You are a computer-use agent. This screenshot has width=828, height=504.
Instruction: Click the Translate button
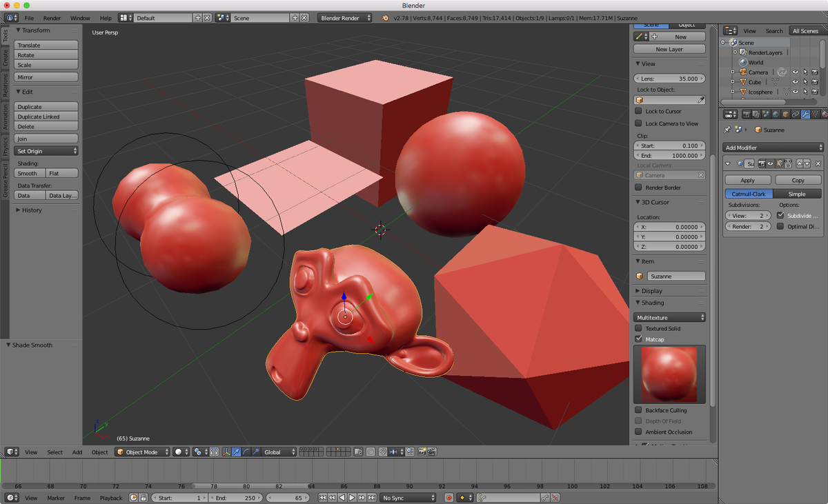pyautogui.click(x=46, y=46)
